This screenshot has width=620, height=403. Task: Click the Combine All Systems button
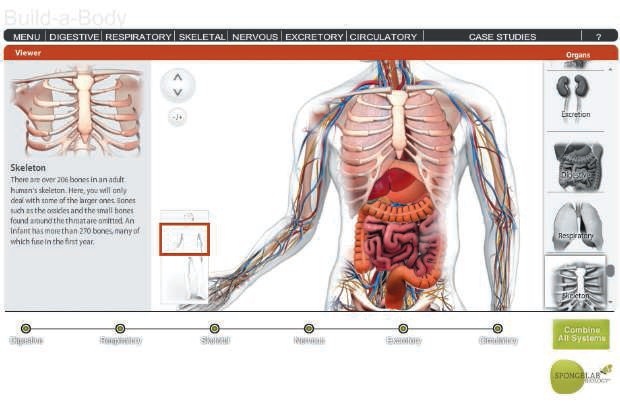click(x=581, y=334)
